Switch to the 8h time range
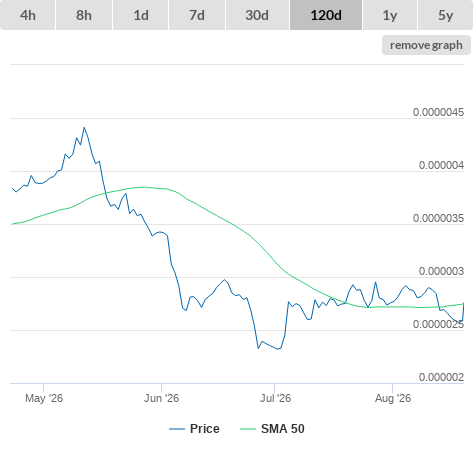This screenshot has height=455, width=474. click(84, 15)
